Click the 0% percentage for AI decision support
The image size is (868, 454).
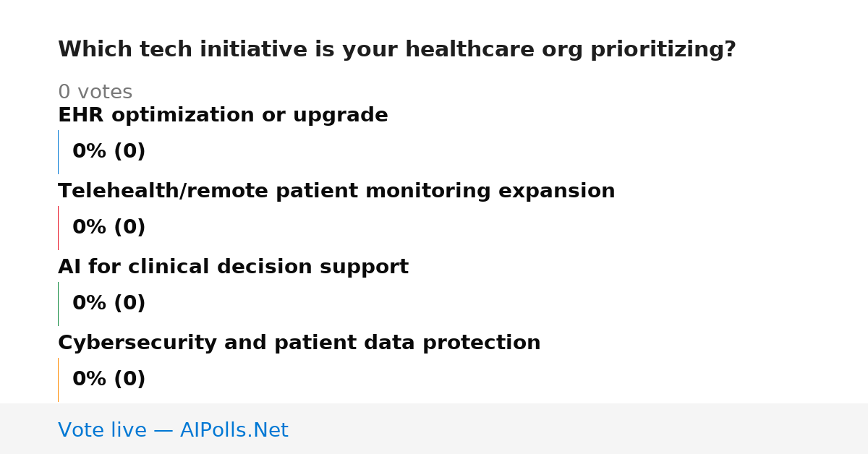click(90, 304)
